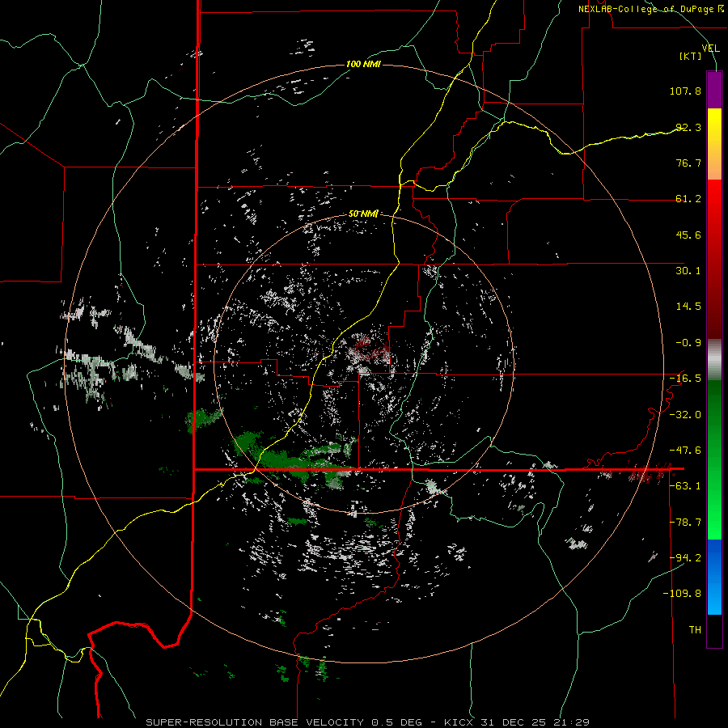Click the VEL legend title

710,49
